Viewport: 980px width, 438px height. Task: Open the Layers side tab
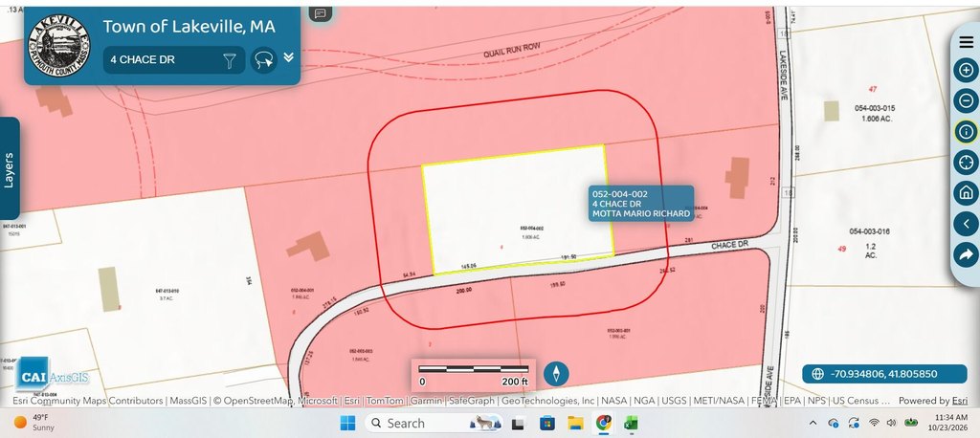click(10, 168)
